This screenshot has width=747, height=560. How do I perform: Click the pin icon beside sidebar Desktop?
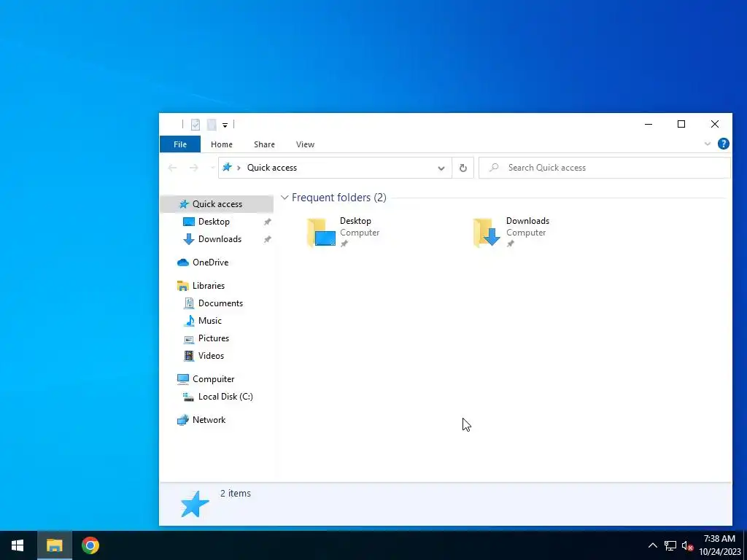pos(267,222)
